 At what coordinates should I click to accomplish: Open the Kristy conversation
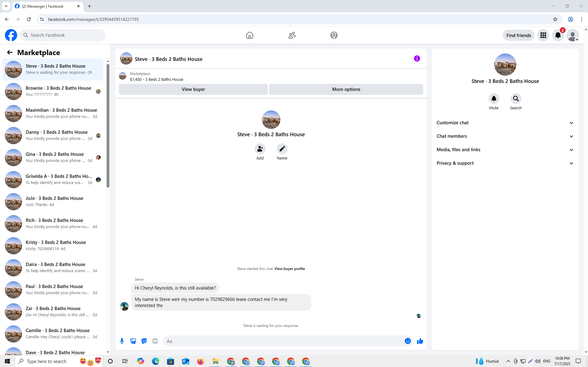pyautogui.click(x=53, y=246)
